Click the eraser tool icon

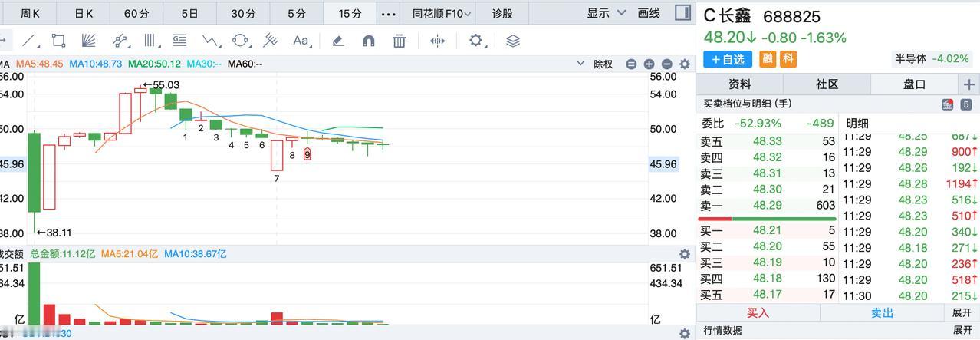tap(338, 41)
